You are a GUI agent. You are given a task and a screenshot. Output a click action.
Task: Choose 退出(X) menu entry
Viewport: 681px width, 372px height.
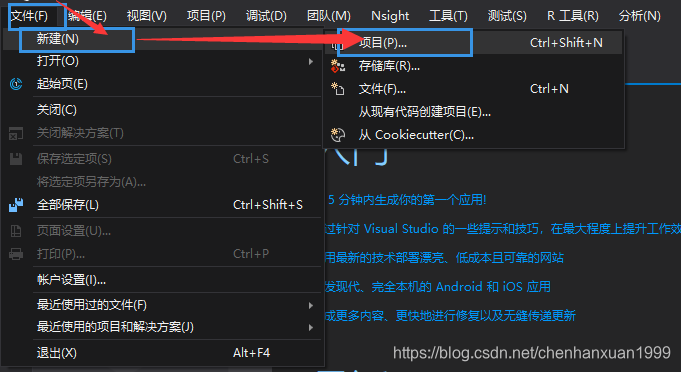163,353
